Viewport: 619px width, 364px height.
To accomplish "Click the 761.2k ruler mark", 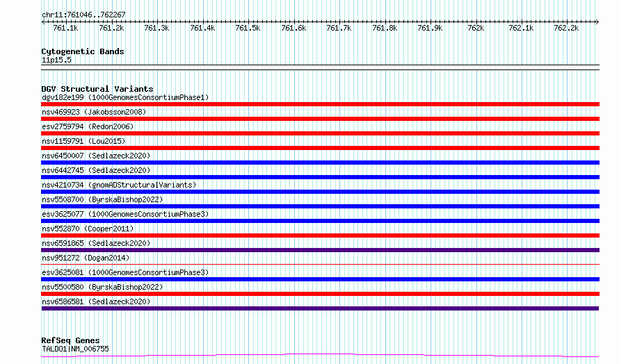I will [x=111, y=28].
